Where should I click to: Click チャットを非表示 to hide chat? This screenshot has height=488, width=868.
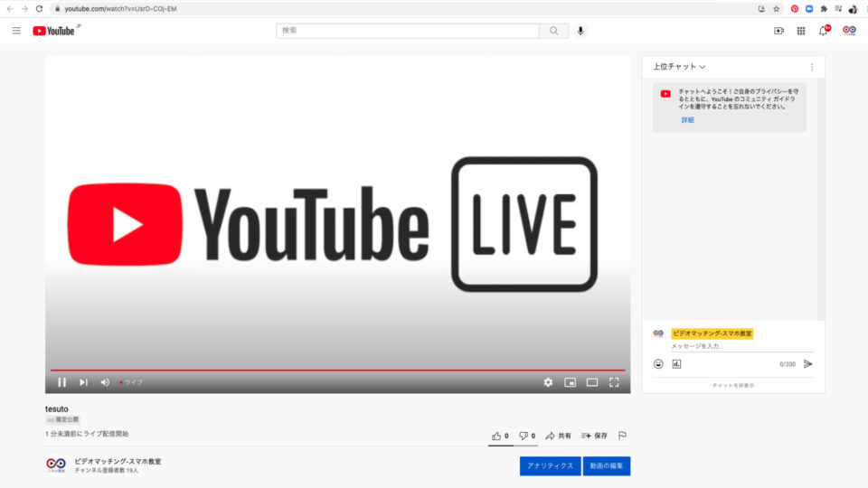point(733,386)
